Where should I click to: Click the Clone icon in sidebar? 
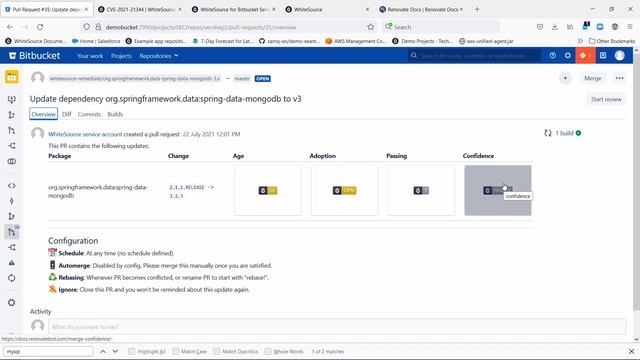pyautogui.click(x=11, y=99)
